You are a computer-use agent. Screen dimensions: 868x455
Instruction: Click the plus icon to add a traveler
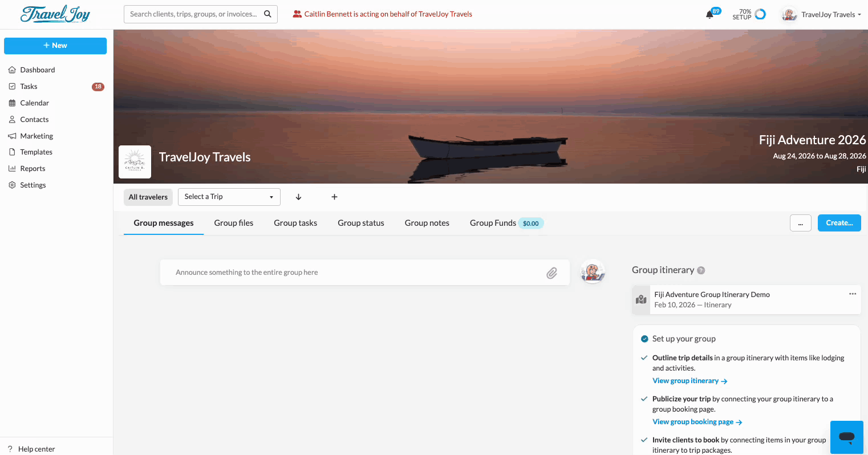pos(334,197)
